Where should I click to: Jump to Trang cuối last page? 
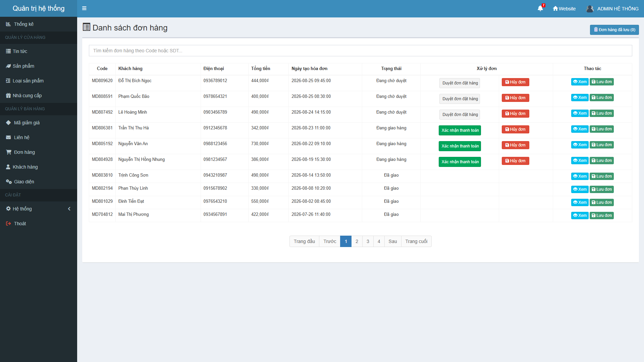[416, 241]
